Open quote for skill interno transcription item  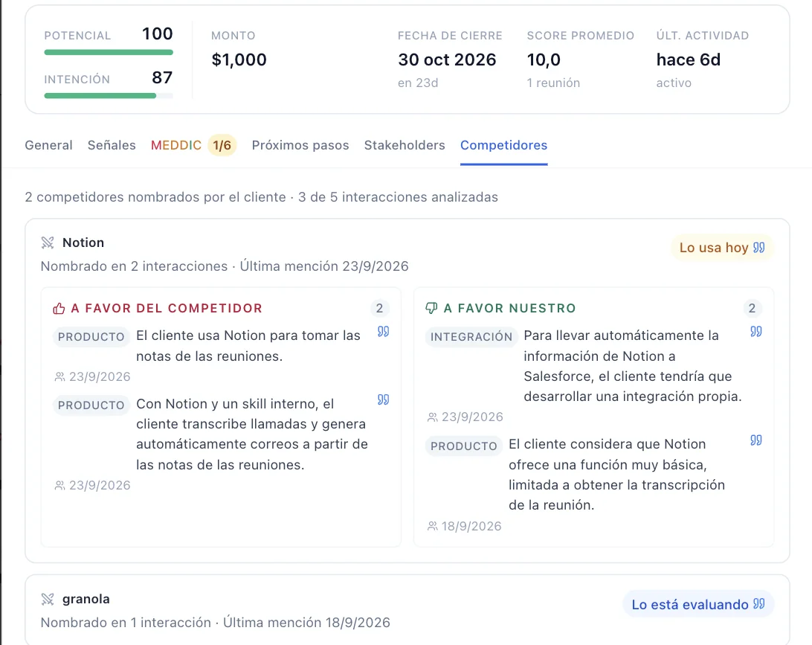tap(383, 399)
